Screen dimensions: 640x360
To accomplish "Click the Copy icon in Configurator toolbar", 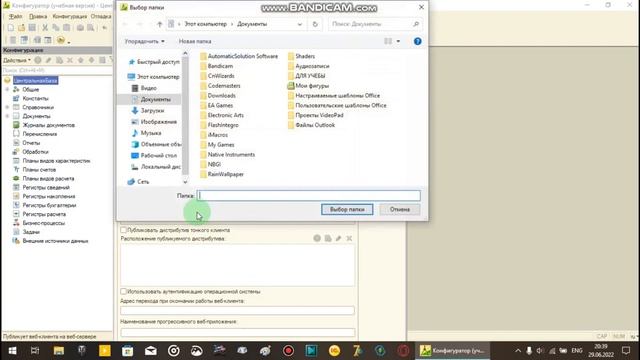I will point(56,28).
